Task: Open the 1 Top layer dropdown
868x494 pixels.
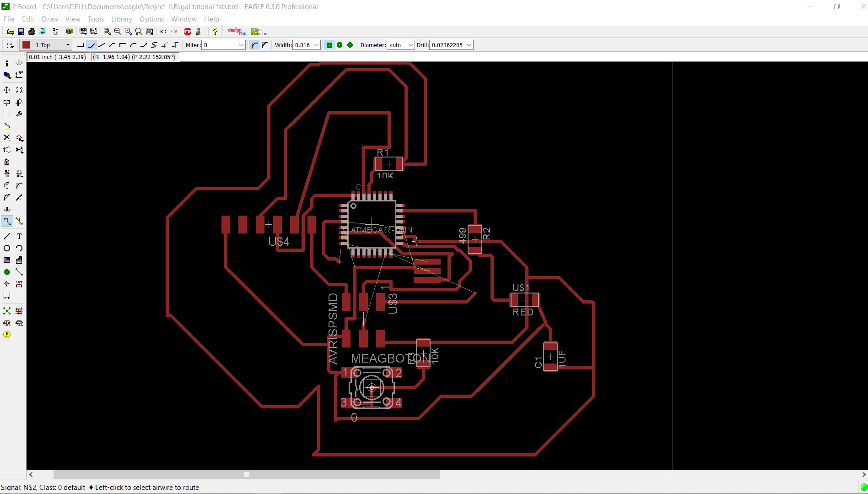Action: [x=67, y=45]
